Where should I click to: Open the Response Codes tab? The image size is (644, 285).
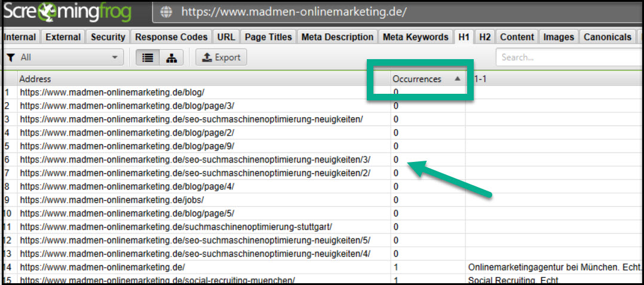point(171,37)
